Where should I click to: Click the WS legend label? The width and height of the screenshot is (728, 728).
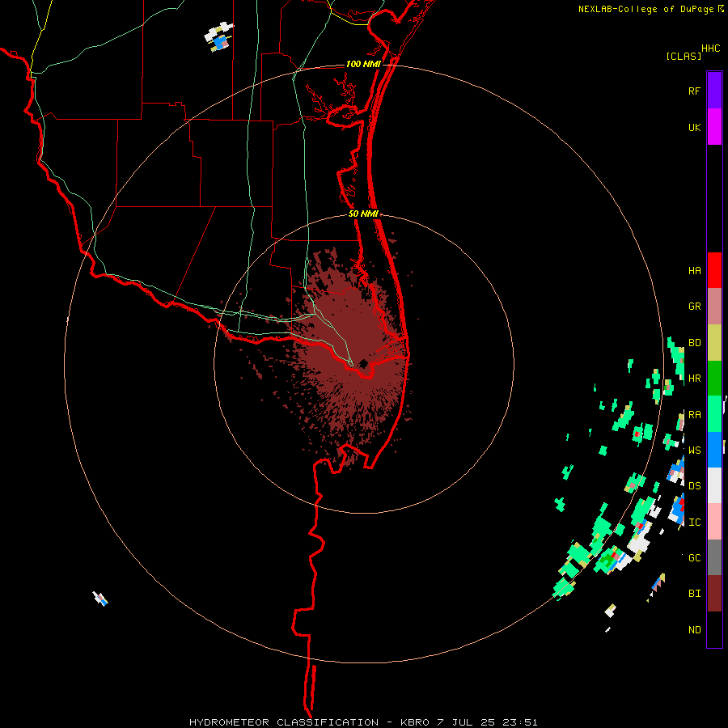coord(694,451)
